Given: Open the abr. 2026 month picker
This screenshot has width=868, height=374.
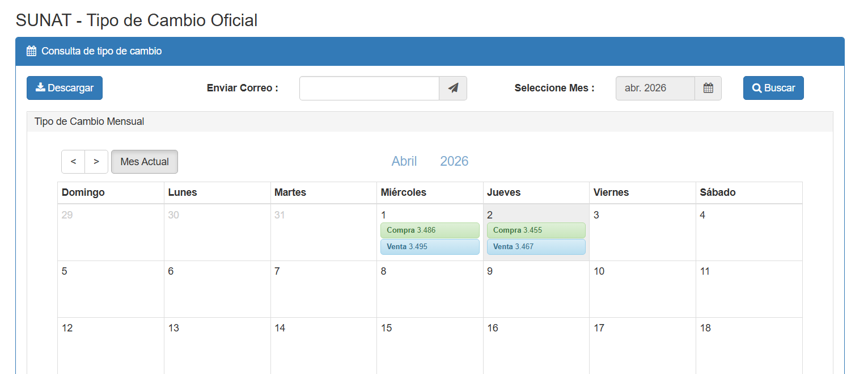Looking at the screenshot, I should pos(655,88).
